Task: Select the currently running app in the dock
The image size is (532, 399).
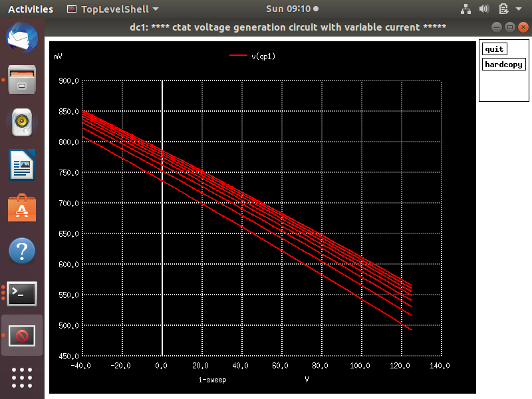Action: pos(22,336)
